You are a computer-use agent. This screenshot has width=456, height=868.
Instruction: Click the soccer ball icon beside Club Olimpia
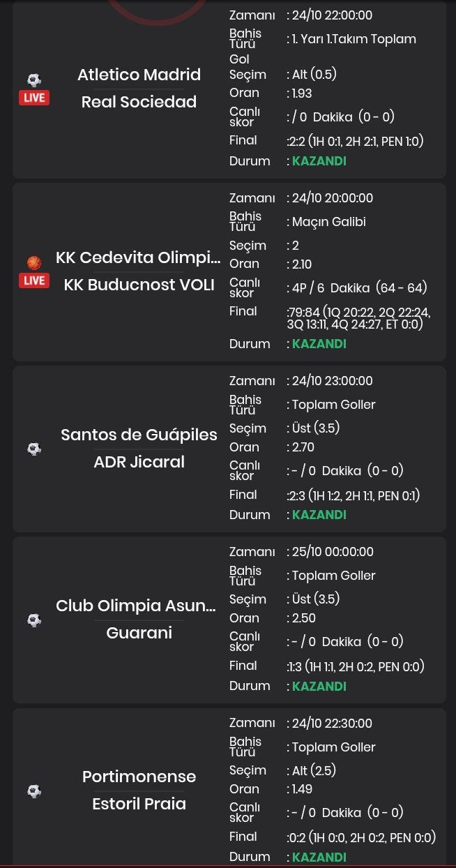pos(34,620)
